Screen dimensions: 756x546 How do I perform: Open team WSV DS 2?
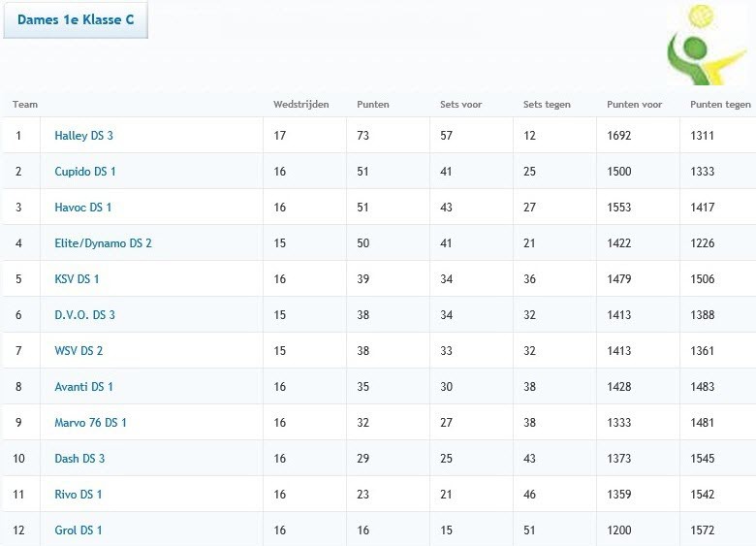[79, 351]
